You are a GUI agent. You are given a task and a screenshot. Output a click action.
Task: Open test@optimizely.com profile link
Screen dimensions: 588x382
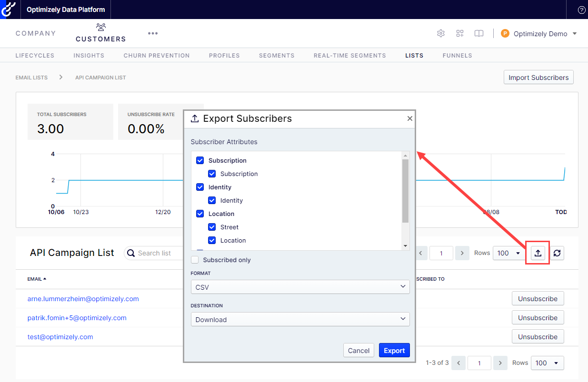pos(60,337)
